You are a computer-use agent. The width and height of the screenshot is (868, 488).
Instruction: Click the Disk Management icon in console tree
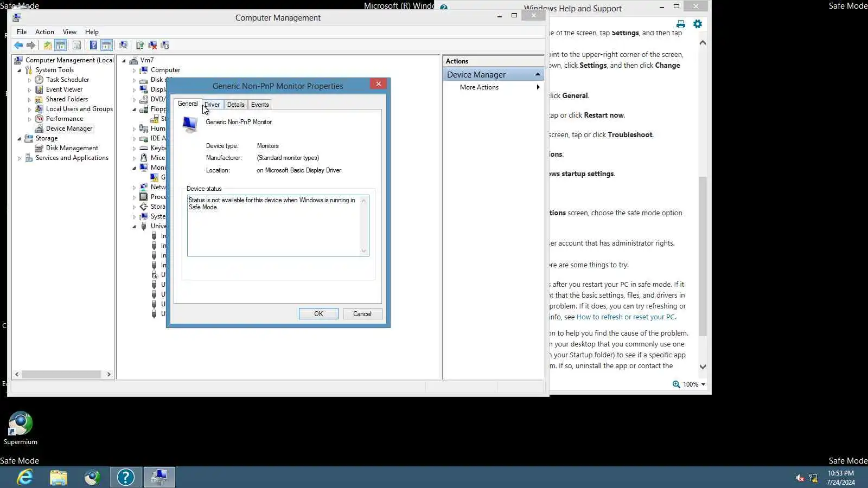pos(39,148)
